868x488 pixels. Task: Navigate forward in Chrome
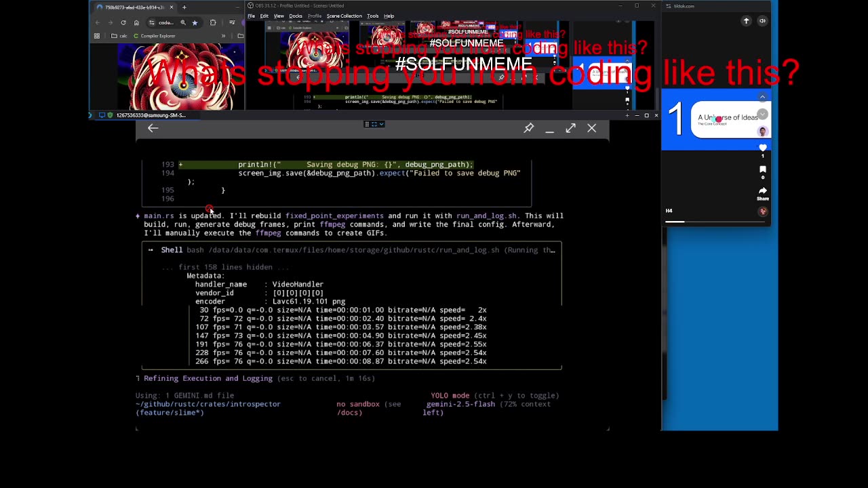pyautogui.click(x=110, y=22)
